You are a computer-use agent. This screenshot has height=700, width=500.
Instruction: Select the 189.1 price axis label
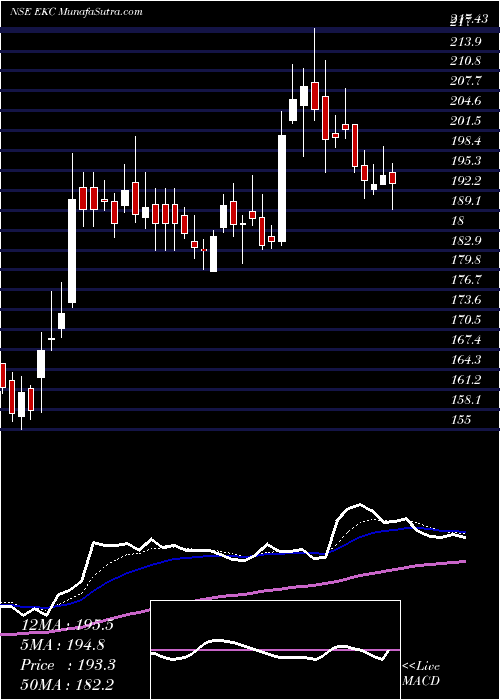point(467,201)
